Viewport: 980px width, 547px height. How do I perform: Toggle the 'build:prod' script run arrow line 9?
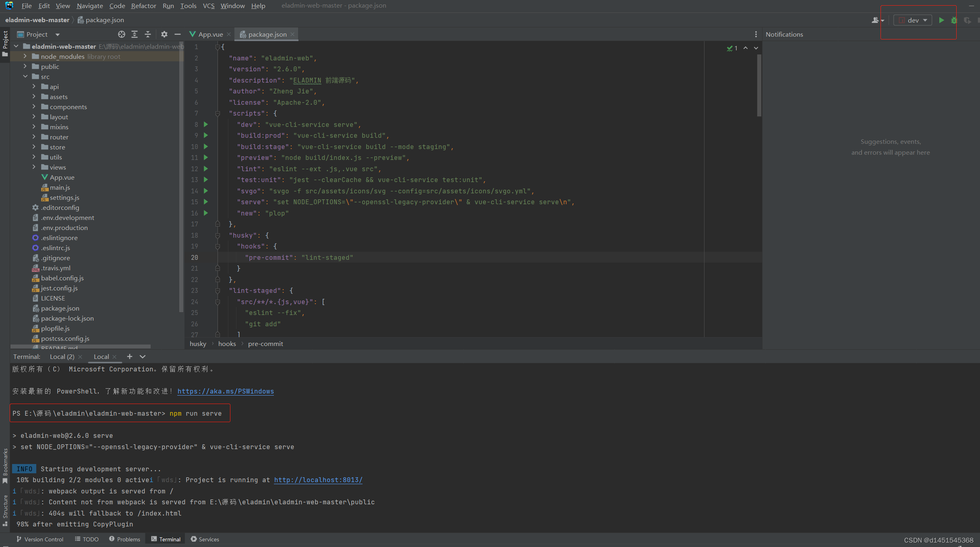coord(205,135)
